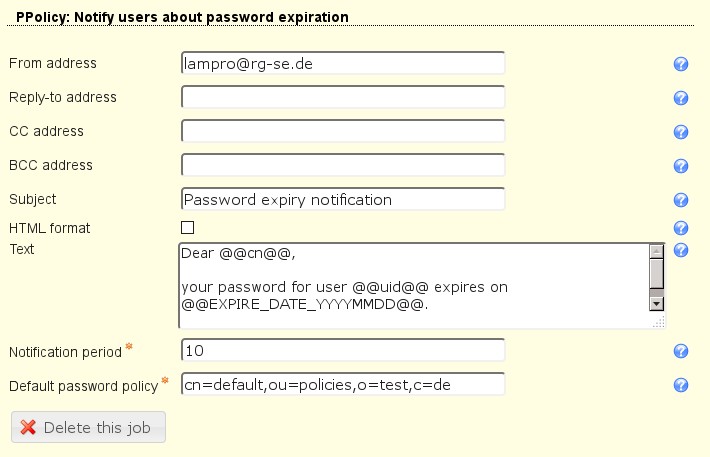Click help icon next to Text area

[681, 250]
